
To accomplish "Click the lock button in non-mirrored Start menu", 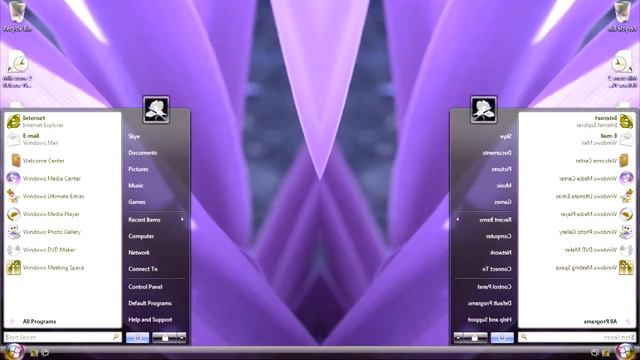I will tap(164, 338).
